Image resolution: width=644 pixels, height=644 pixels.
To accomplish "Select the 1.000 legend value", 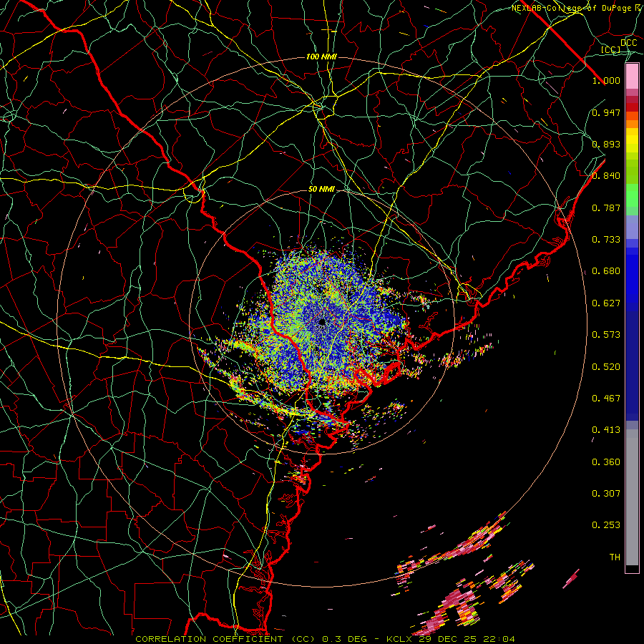I will coord(606,80).
